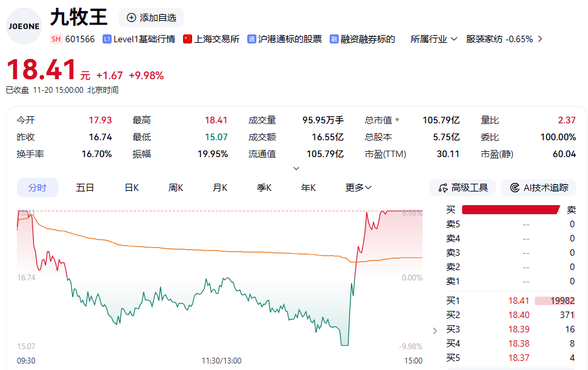Screen dimensions: 588x370
Task: Toggle 总市值 dropdown triangle
Action: coord(397,120)
